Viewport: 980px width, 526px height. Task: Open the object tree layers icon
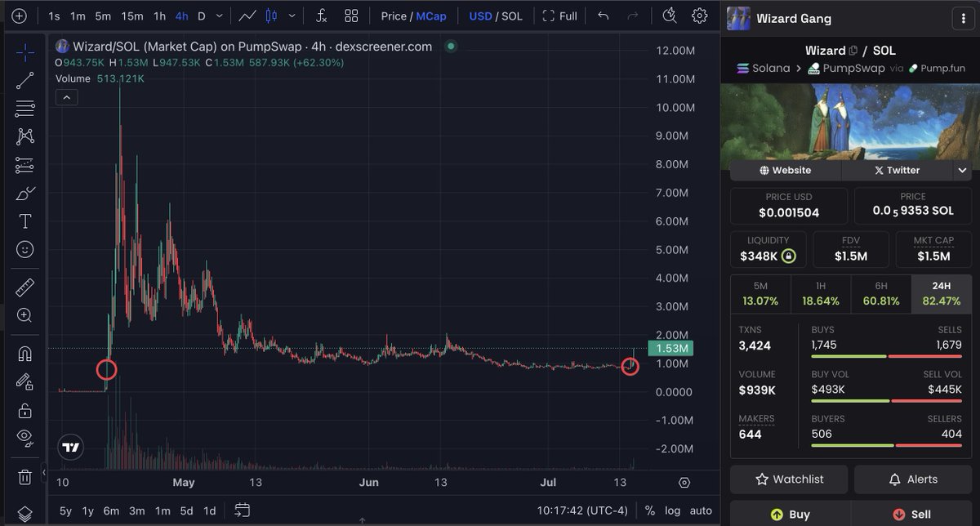[25, 514]
